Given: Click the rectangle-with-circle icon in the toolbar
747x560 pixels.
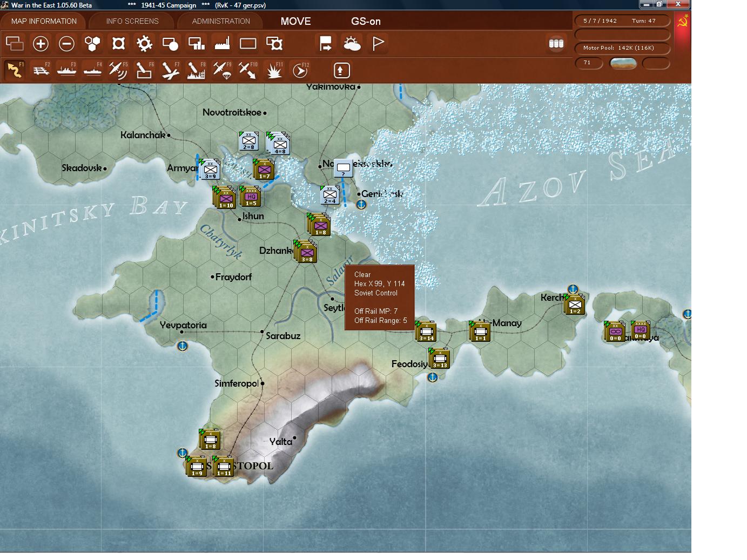Looking at the screenshot, I should pos(170,44).
